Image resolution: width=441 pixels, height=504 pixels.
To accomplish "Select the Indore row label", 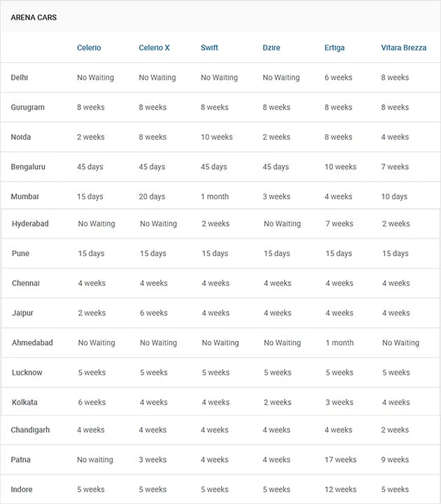I will pyautogui.click(x=21, y=489).
